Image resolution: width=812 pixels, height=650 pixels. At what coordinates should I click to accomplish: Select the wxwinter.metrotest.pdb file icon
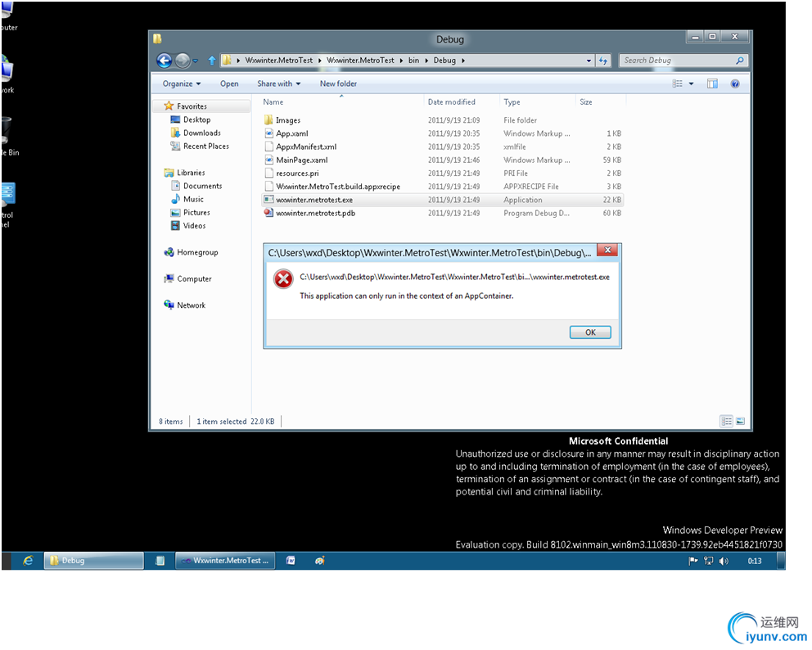point(268,213)
